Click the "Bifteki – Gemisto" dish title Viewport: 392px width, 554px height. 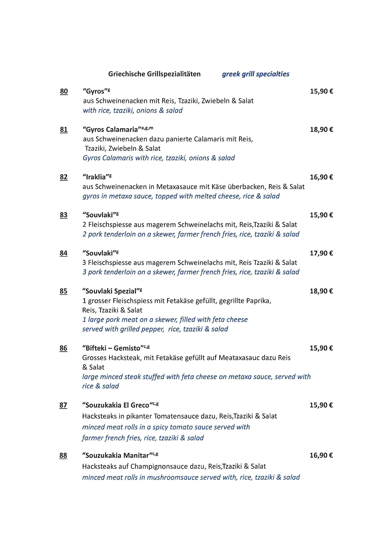coord(116,348)
